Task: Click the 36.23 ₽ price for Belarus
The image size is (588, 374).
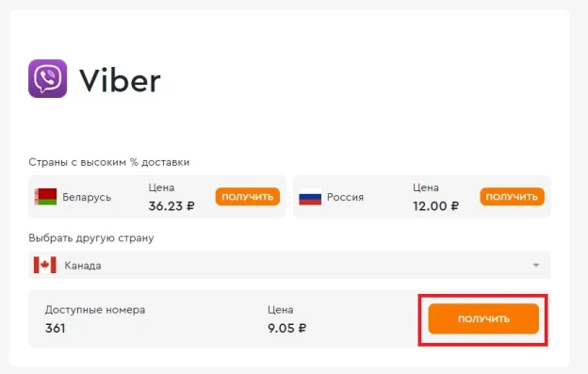Action: pos(171,206)
